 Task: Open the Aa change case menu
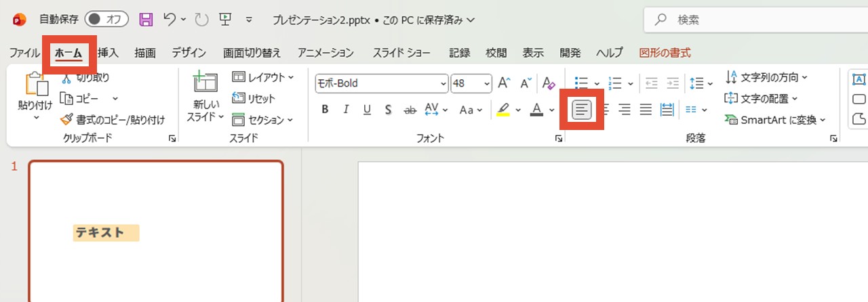tap(471, 110)
